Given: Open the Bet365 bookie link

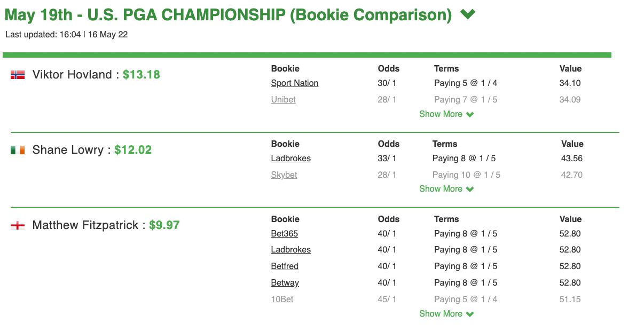Looking at the screenshot, I should point(285,234).
